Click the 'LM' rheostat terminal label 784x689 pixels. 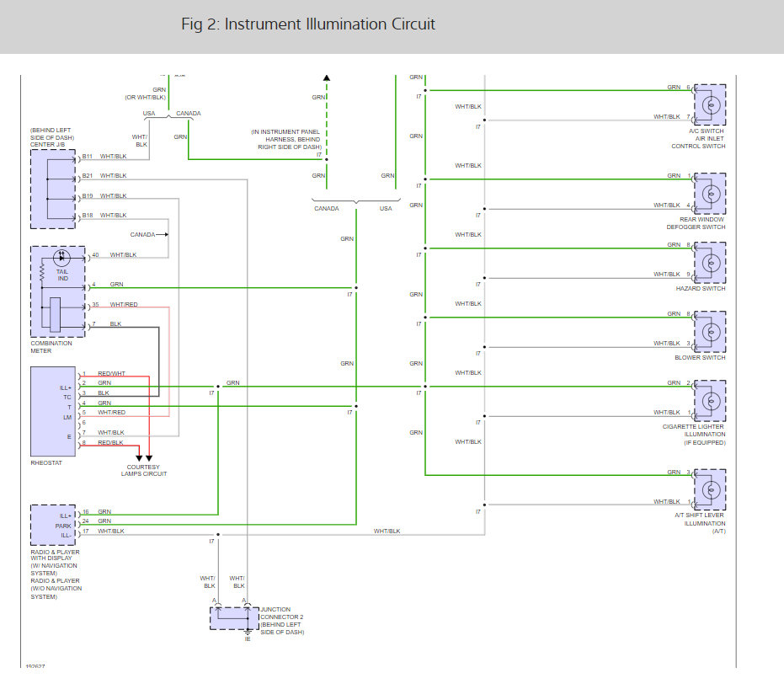pyautogui.click(x=67, y=418)
